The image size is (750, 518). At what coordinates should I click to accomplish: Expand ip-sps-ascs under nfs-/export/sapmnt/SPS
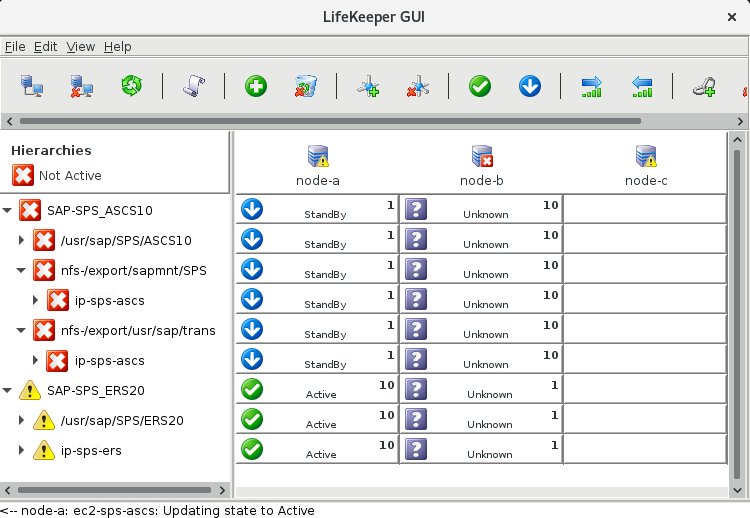35,300
